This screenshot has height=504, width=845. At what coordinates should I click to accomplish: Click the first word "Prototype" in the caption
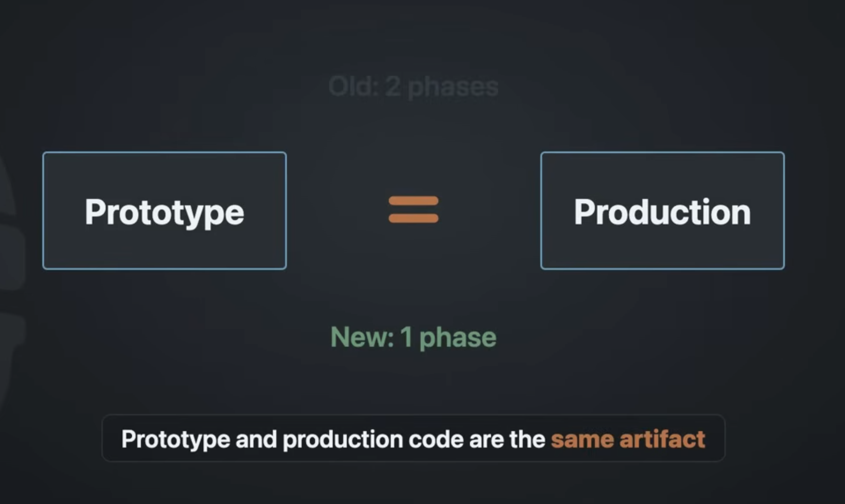pos(176,440)
